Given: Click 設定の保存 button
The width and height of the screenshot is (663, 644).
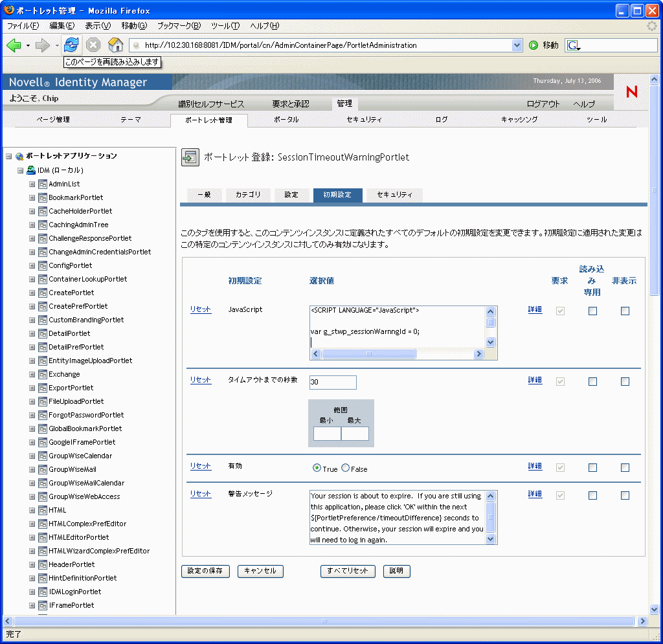Looking at the screenshot, I should coord(205,571).
